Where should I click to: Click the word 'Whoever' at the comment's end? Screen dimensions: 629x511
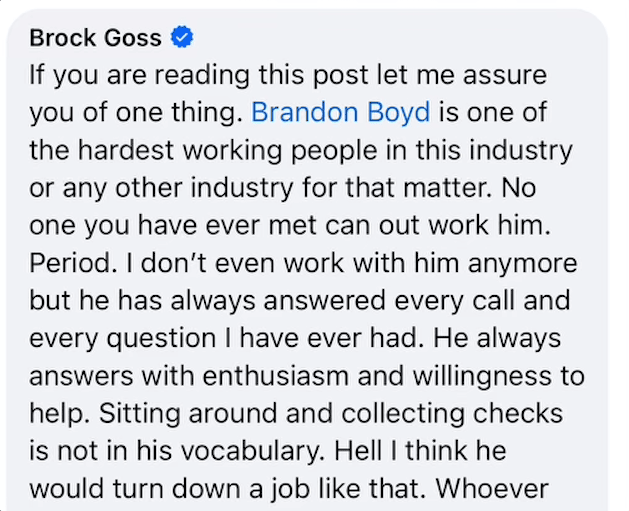(x=492, y=489)
